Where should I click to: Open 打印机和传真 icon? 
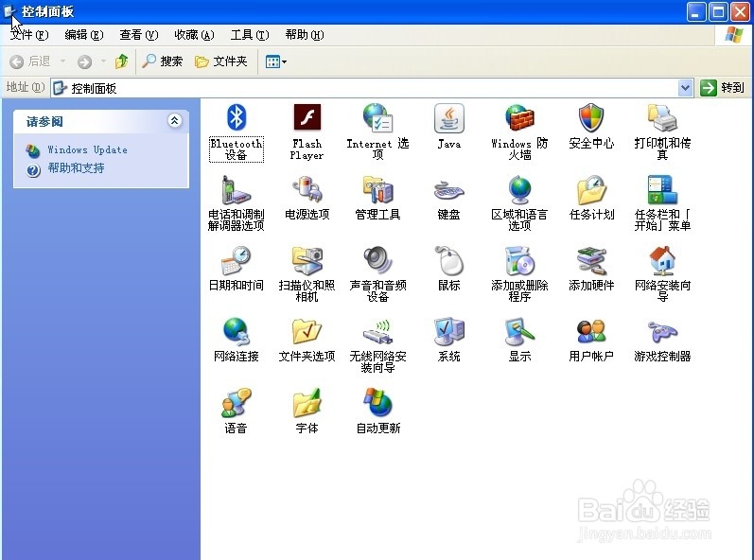pos(662,117)
